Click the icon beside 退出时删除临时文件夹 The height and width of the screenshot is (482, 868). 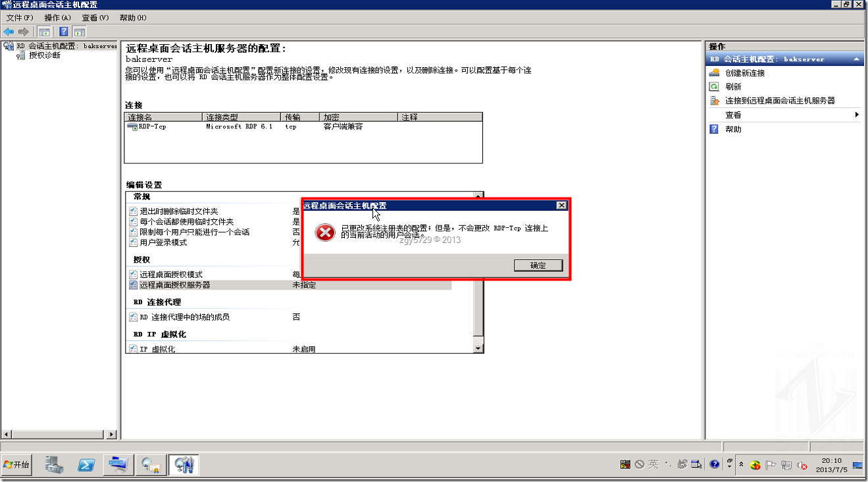[134, 212]
